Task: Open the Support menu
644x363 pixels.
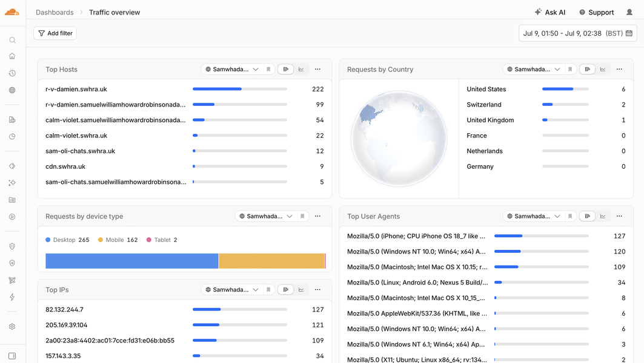Action: [x=596, y=12]
